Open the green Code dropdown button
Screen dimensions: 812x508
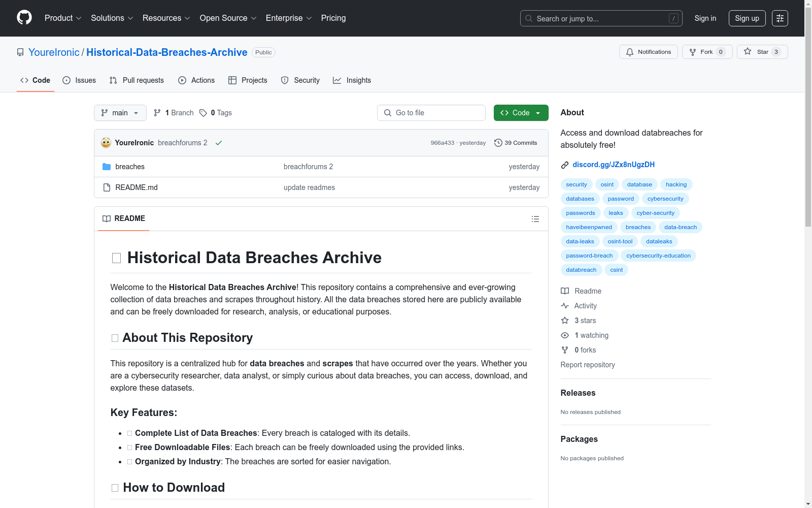coord(521,113)
